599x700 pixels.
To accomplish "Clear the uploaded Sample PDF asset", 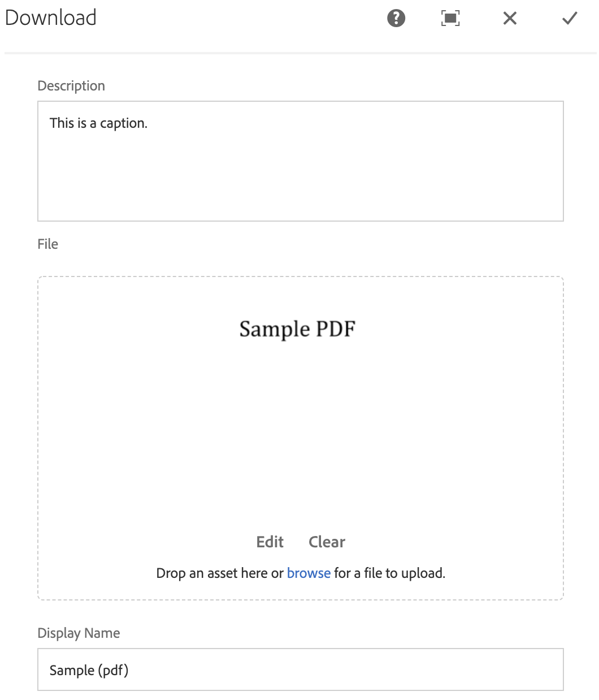I will tap(327, 542).
